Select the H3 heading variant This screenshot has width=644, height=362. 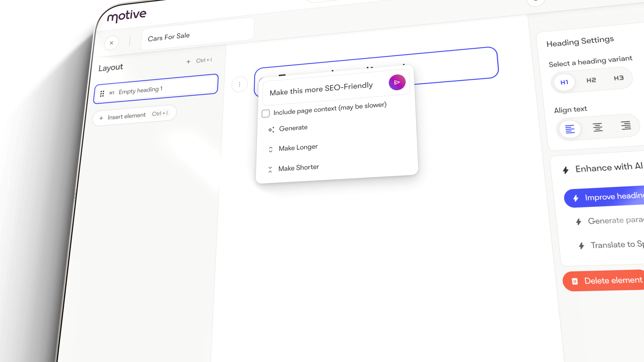619,78
